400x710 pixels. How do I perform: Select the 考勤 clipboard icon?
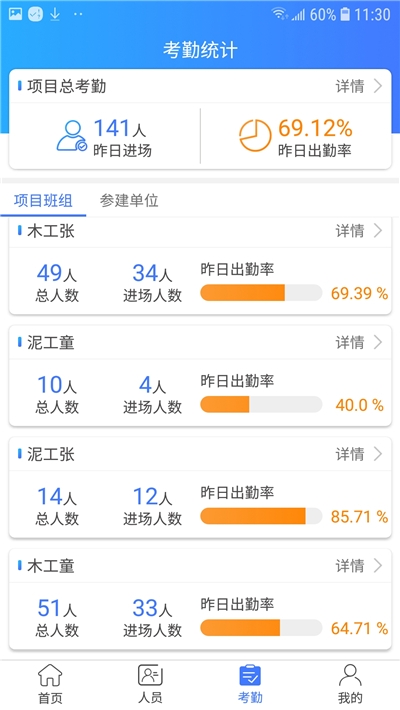coord(250,676)
